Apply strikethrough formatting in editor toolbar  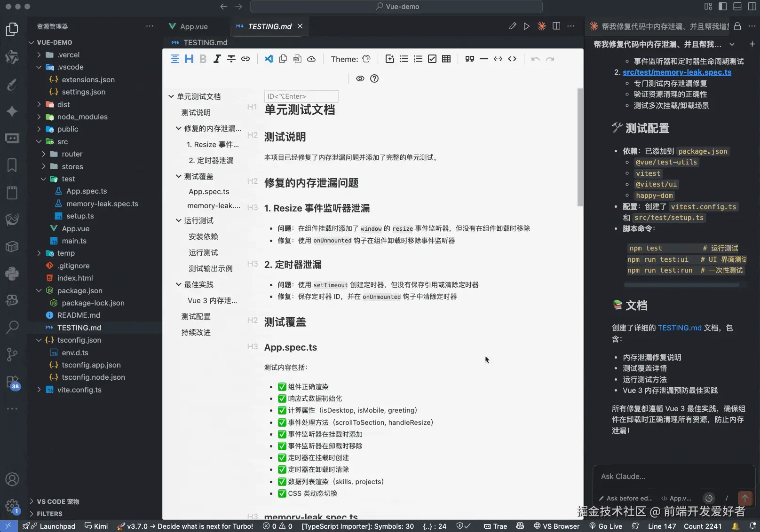coord(231,59)
